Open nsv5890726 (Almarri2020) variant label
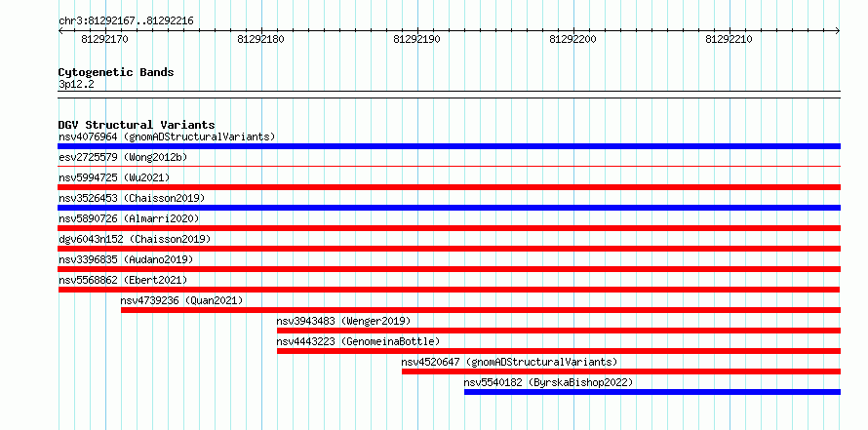The width and height of the screenshot is (868, 430). click(129, 218)
